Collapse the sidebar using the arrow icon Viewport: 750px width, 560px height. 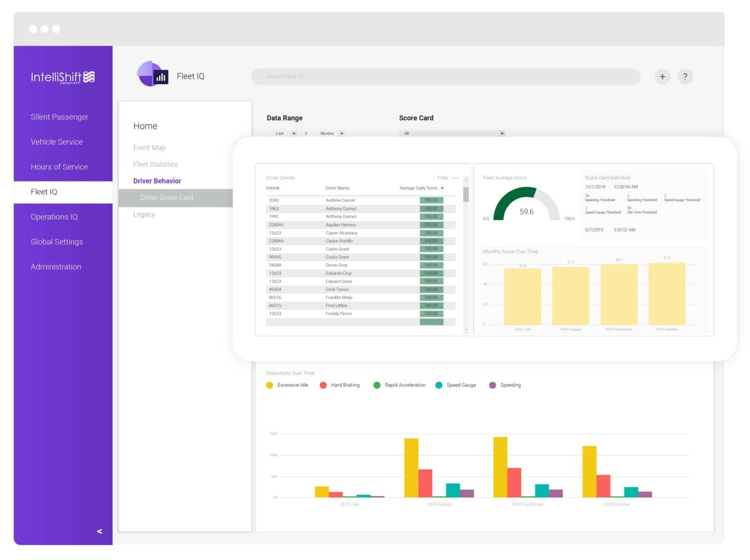(x=99, y=531)
